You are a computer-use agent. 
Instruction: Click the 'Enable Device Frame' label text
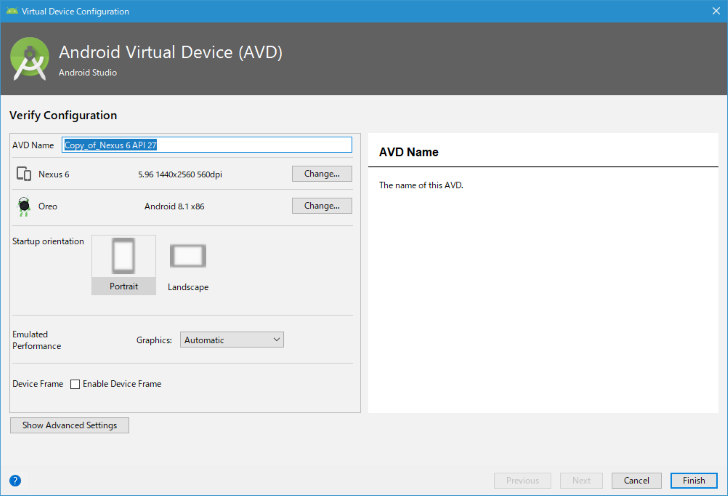[122, 384]
